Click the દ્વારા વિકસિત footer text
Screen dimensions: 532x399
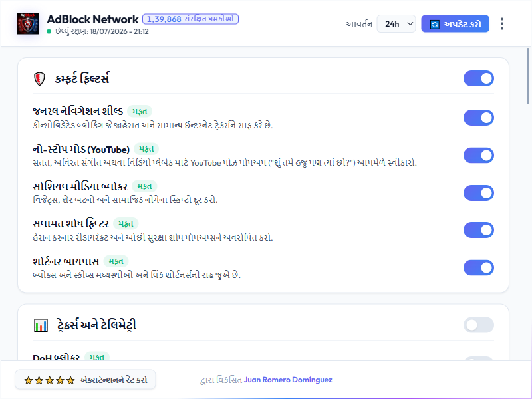221,380
